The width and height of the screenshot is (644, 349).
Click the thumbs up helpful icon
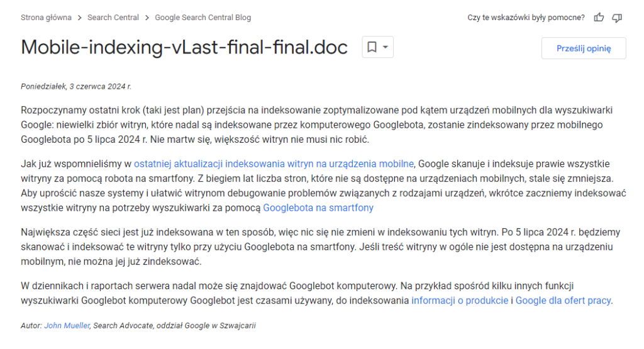tap(599, 18)
